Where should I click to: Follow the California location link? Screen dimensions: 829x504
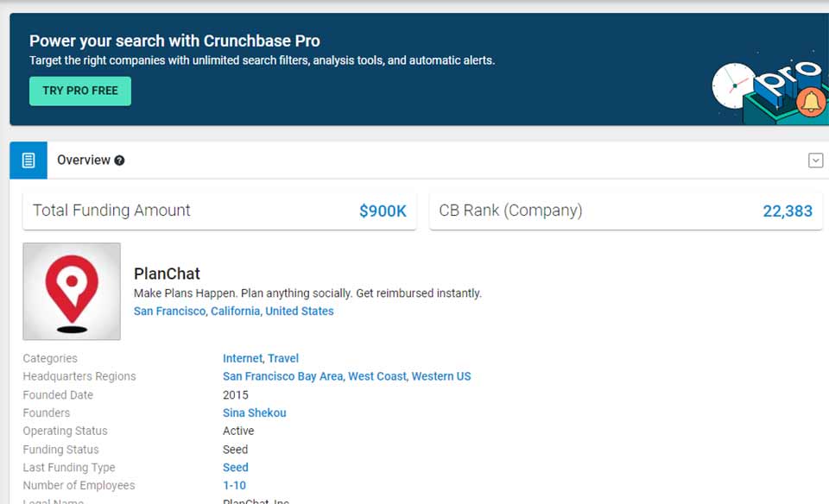coord(235,312)
